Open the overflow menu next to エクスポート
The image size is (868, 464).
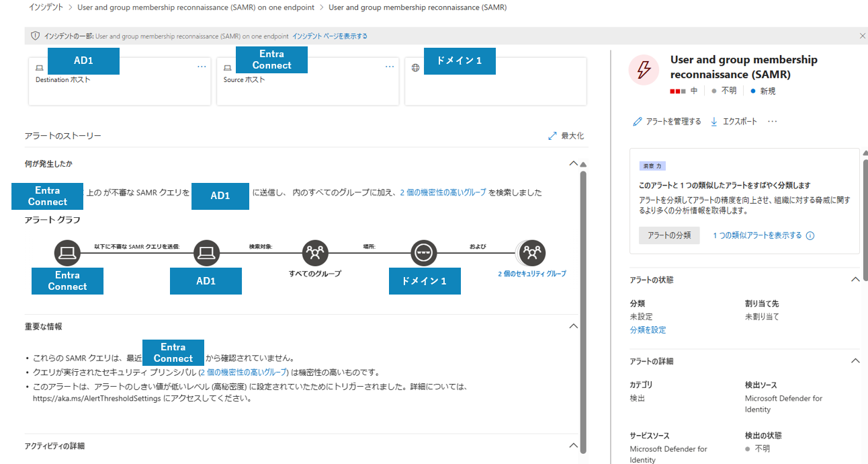(x=771, y=121)
